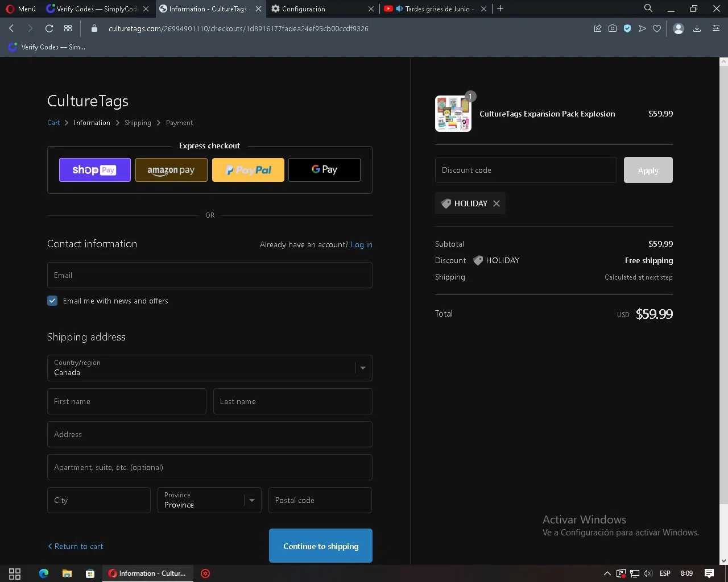Reload the page with the refresh icon
728x582 pixels.
[49, 28]
